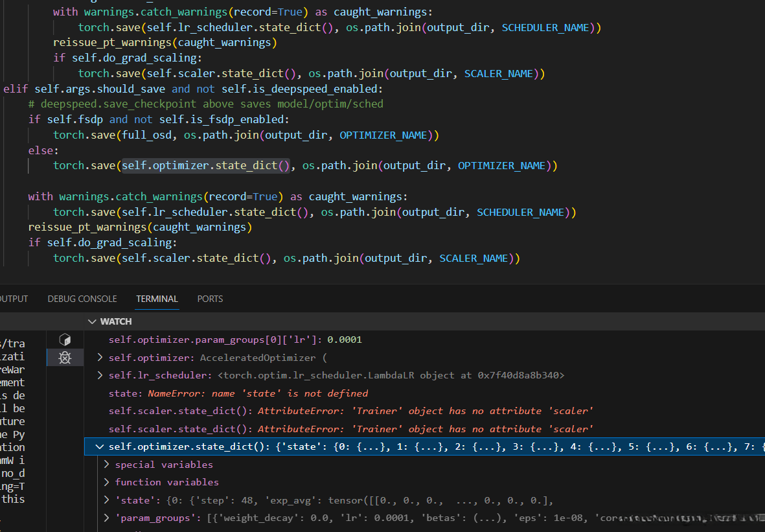The image size is (765, 532).
Task: Expand the special variables node
Action: tap(106, 464)
